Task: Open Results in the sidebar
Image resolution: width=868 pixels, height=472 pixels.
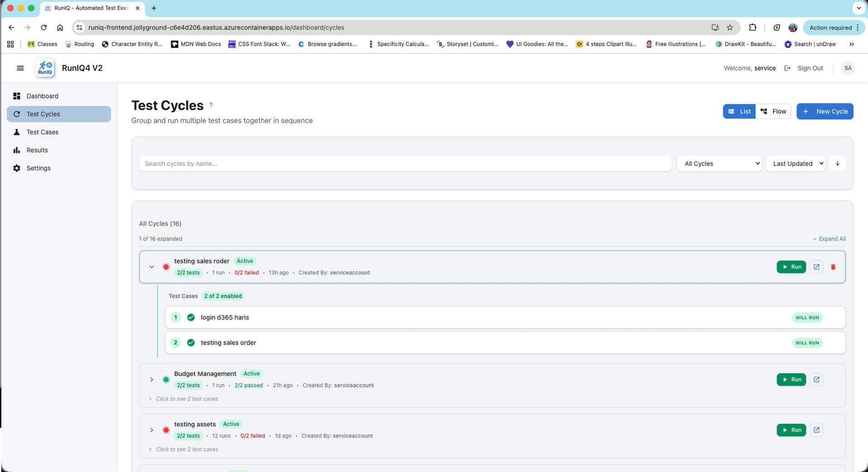Action: click(x=59, y=150)
